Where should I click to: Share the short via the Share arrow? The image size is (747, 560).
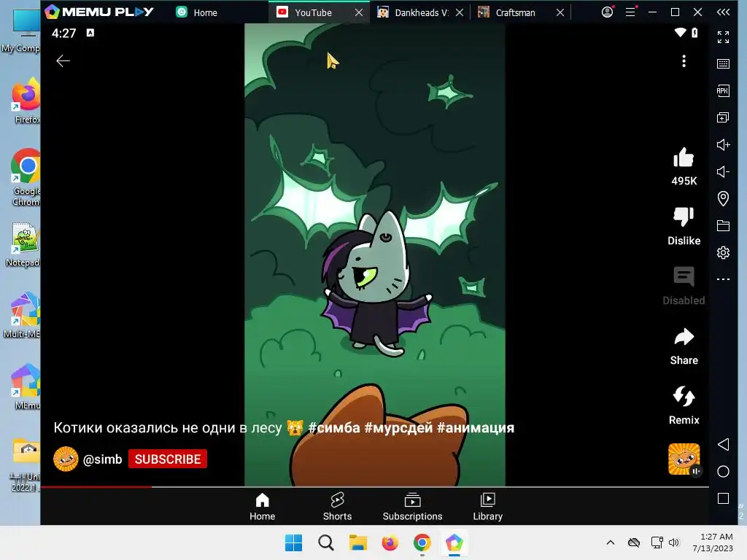pos(684,337)
